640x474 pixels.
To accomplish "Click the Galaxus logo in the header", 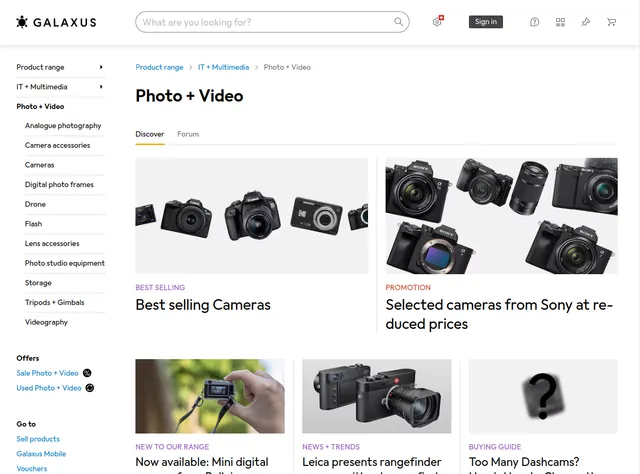I will [59, 22].
